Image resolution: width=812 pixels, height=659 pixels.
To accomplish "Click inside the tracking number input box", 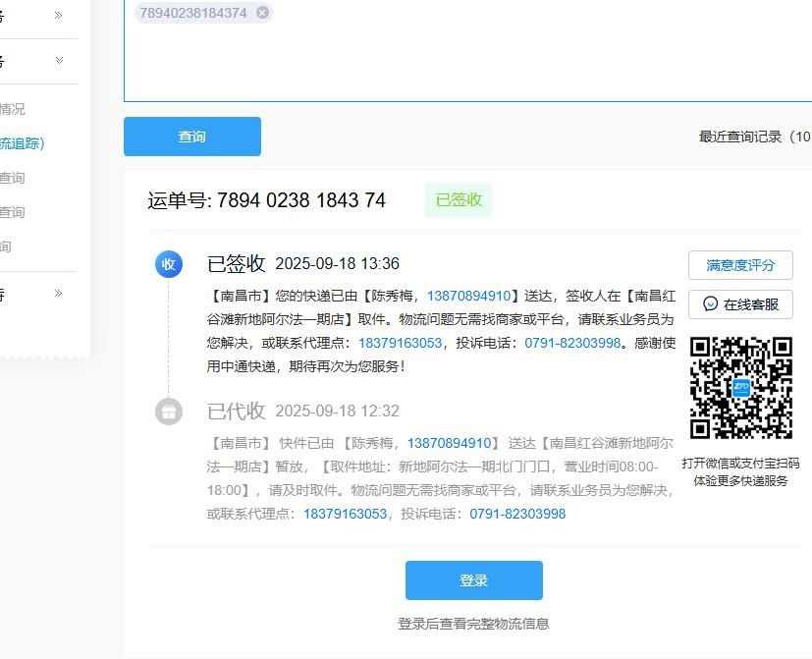I will 471,59.
